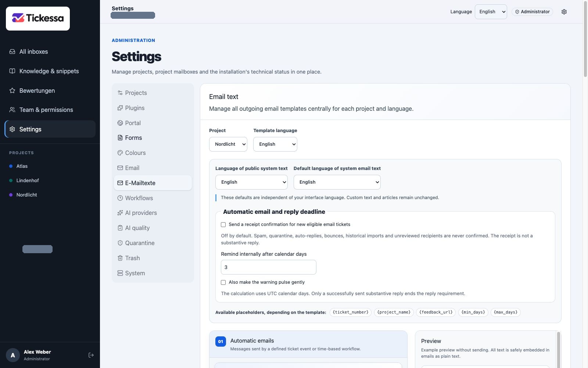Open the AI quality settings section

tap(153, 228)
